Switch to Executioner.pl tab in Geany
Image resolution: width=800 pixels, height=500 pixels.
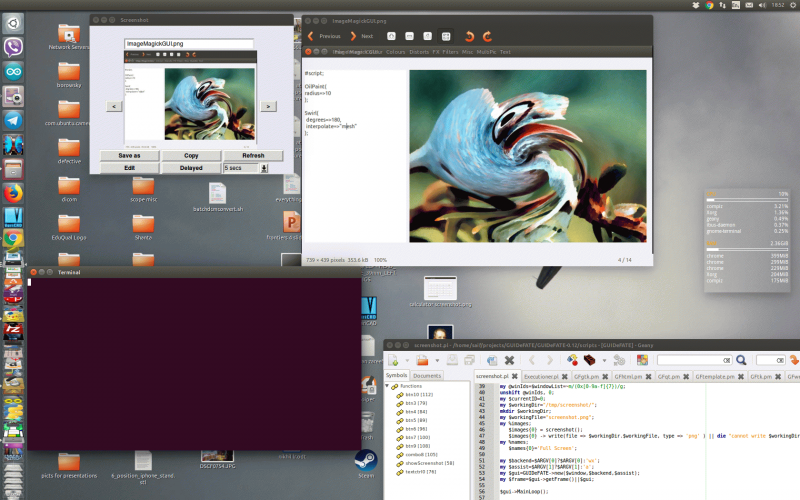pos(541,377)
